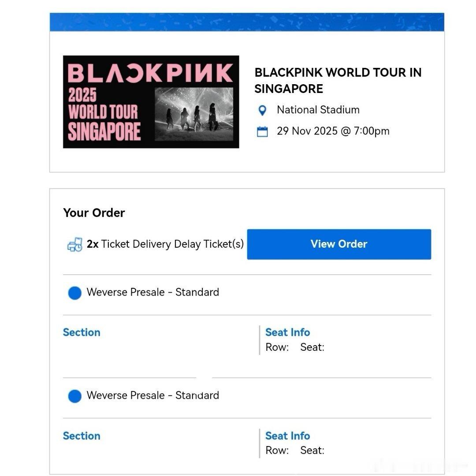
Task: Click the second Seat Info label
Action: (x=287, y=435)
